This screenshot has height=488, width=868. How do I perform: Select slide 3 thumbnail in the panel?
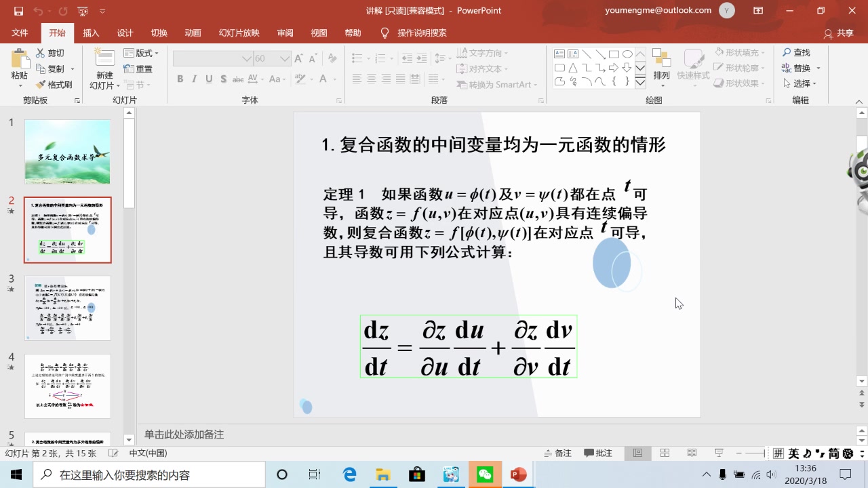[68, 308]
